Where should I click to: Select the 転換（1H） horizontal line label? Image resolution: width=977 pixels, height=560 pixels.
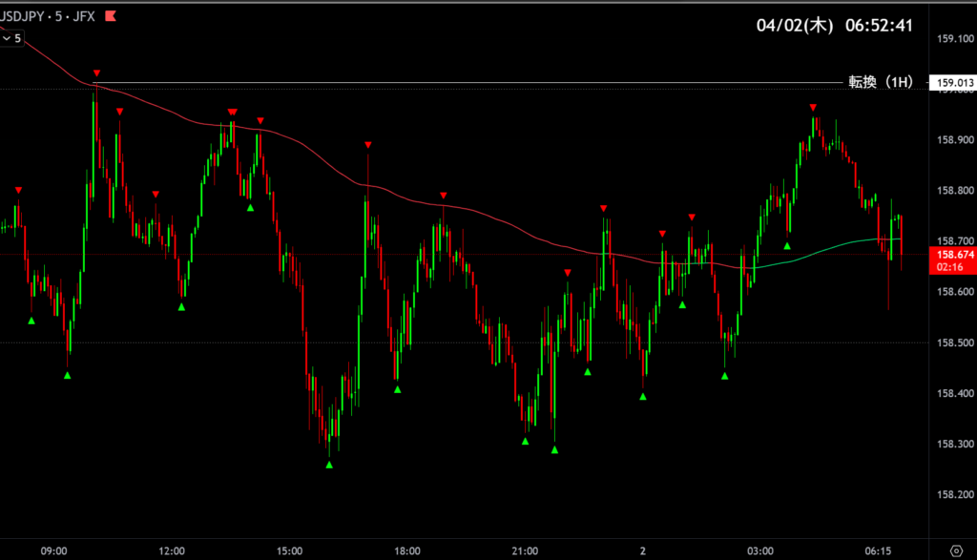pyautogui.click(x=880, y=82)
